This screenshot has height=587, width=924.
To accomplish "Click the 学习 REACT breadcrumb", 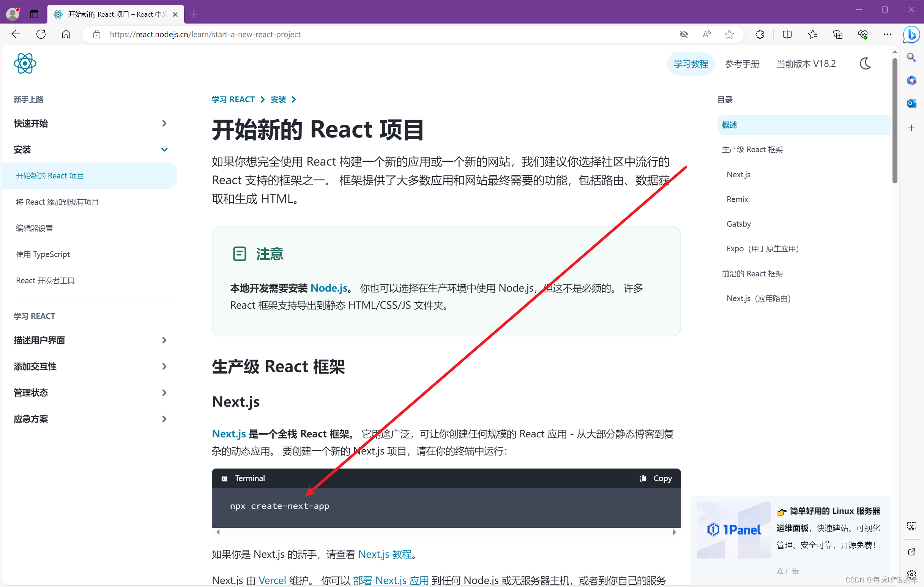I will (x=233, y=99).
